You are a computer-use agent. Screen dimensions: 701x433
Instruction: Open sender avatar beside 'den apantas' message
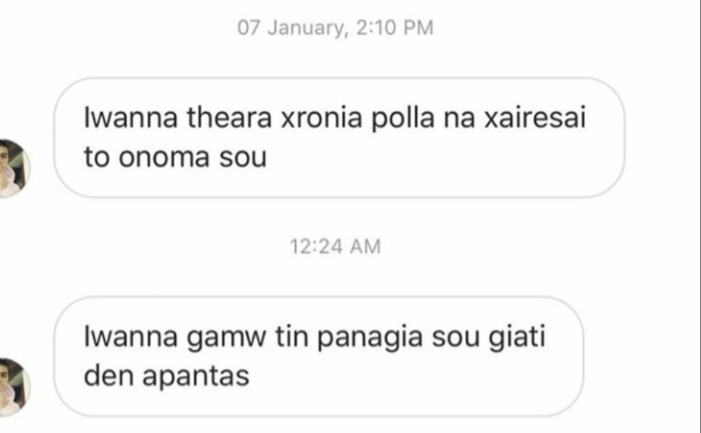13,387
